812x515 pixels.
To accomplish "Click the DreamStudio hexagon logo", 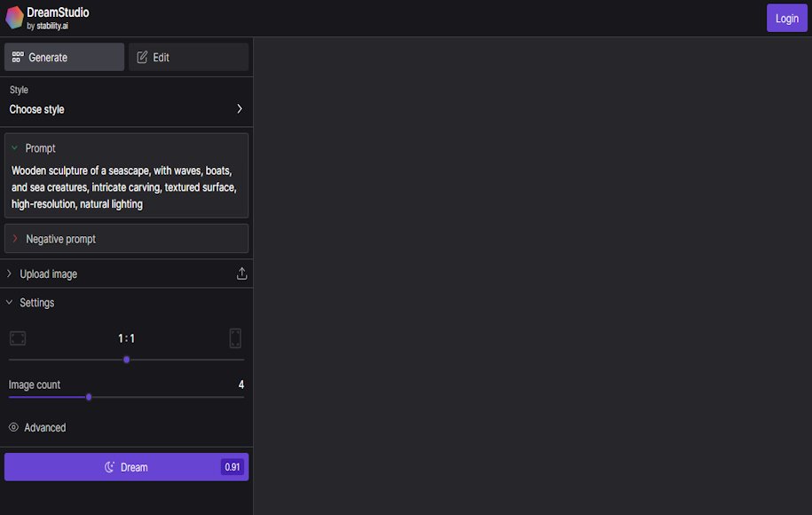I will coord(14,18).
